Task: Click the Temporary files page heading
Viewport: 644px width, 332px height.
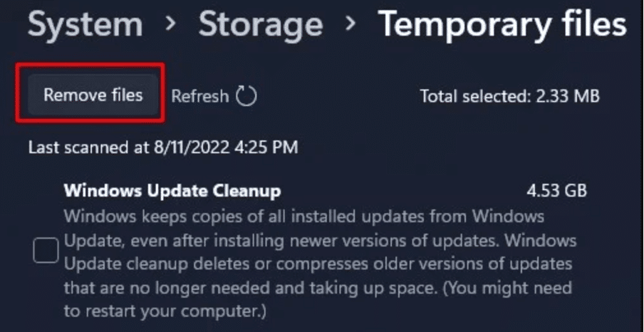Action: [502, 24]
